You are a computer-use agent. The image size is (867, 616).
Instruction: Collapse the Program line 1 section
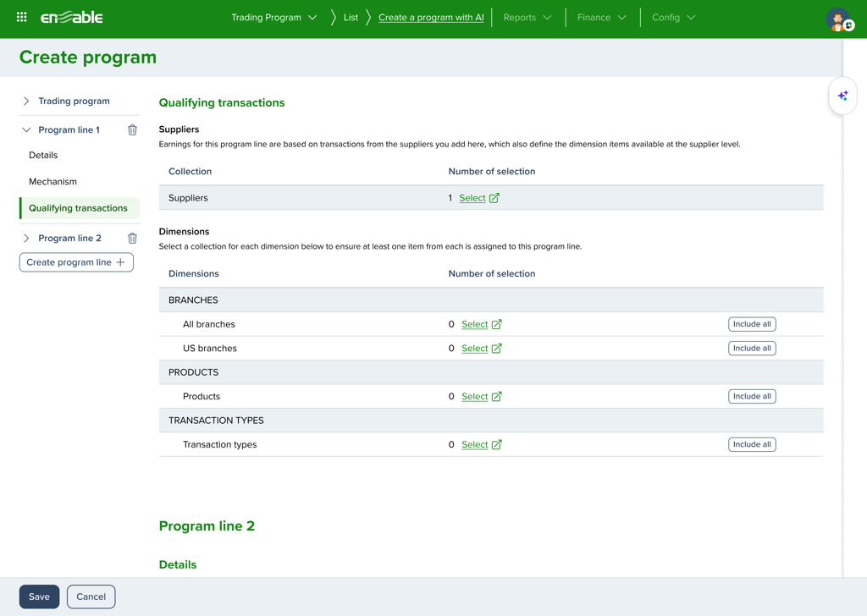[26, 130]
